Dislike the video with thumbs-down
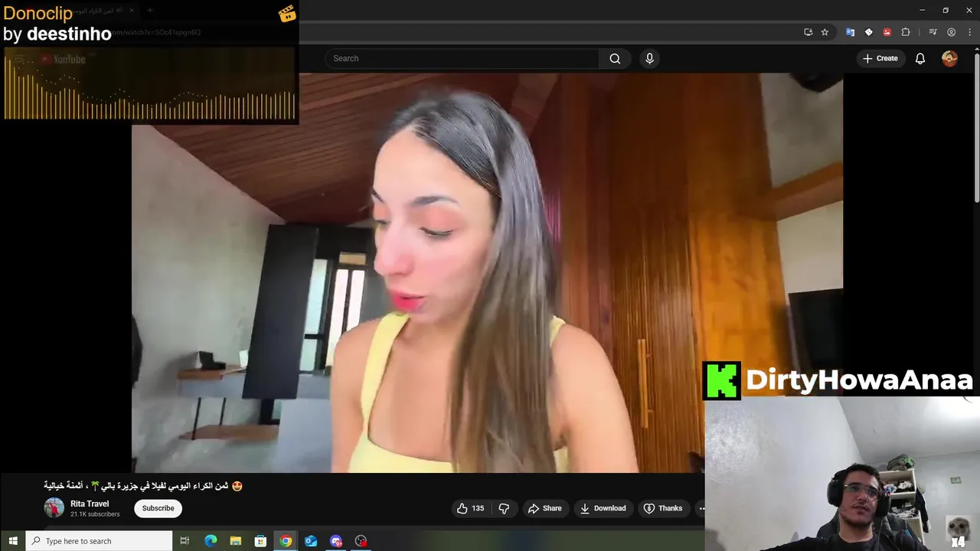The height and width of the screenshot is (551, 980). click(x=504, y=508)
